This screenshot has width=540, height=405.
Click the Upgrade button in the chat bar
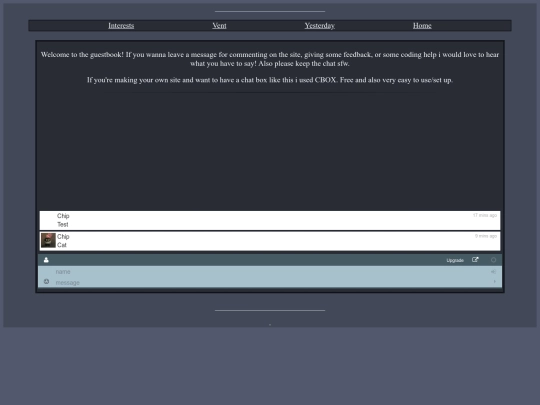[x=455, y=260]
